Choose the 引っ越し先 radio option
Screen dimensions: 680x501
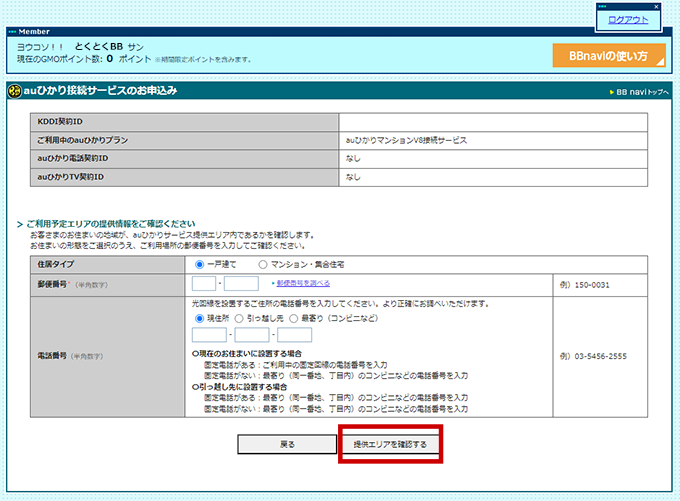click(x=239, y=318)
